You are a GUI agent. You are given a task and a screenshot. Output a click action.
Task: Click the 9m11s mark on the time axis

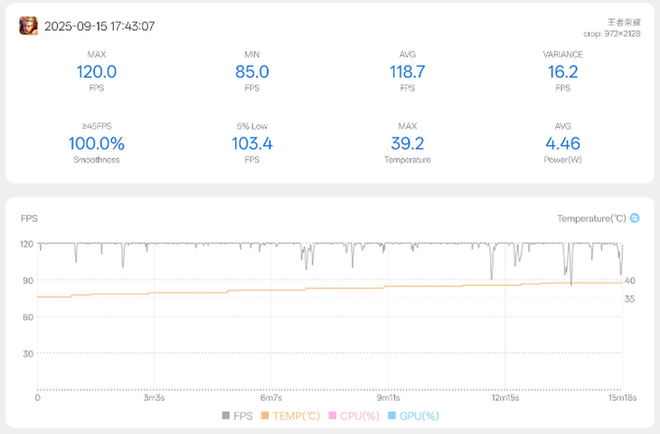(x=388, y=397)
